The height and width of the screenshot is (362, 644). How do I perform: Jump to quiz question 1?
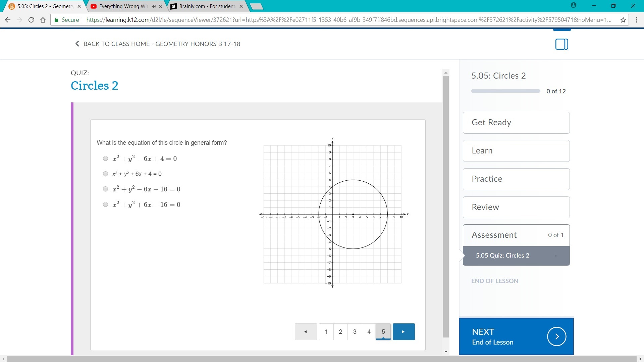coord(326,332)
